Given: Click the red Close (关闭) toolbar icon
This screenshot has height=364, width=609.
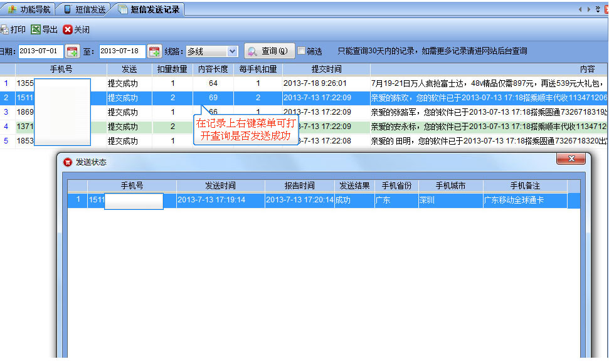Looking at the screenshot, I should [68, 29].
